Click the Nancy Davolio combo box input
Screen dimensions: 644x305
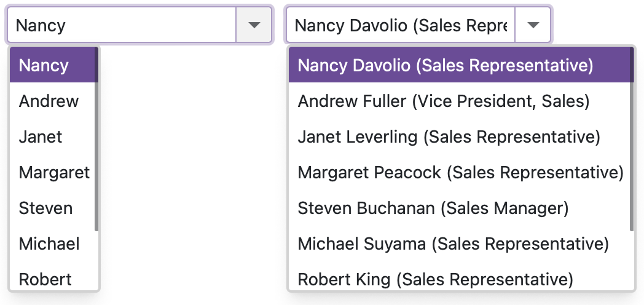(x=401, y=25)
